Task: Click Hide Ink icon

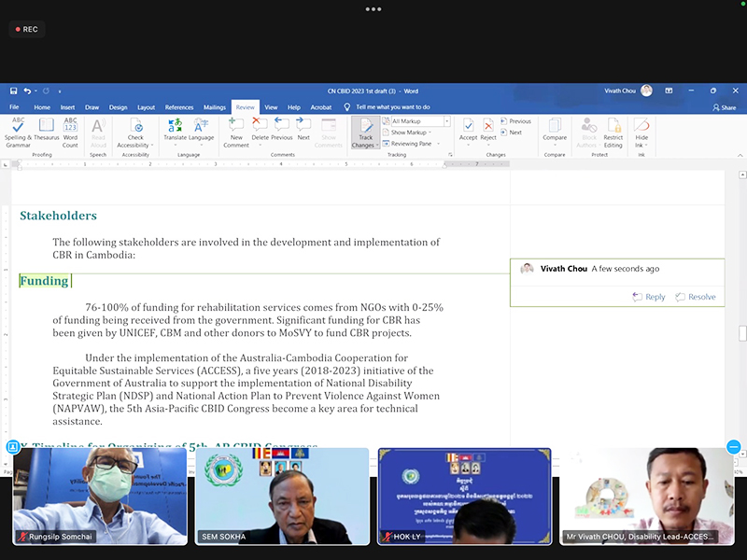Action: [x=641, y=126]
